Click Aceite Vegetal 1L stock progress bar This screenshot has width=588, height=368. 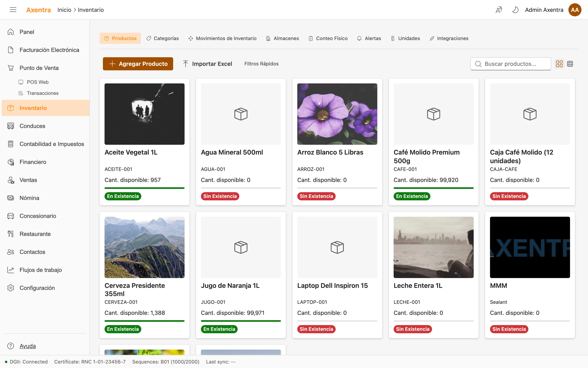[145, 188]
